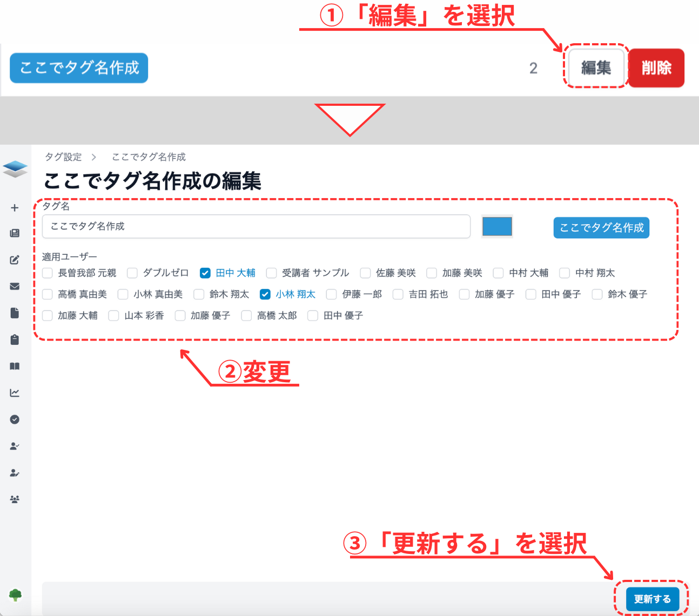
Task: Click the check-circle icon in sidebar
Action: 15,419
